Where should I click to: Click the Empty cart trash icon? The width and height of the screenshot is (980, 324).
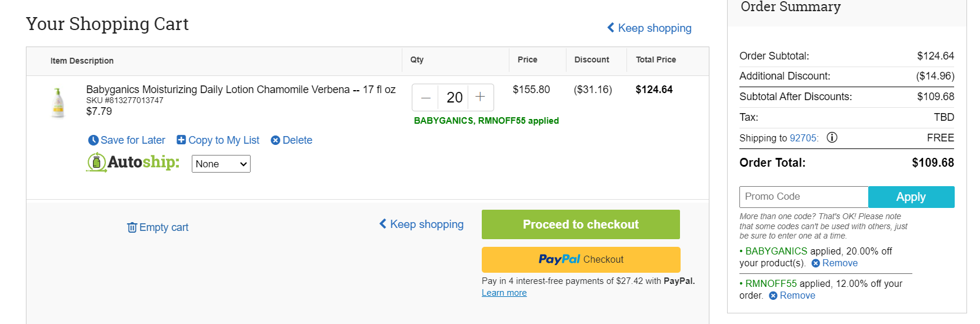pos(132,227)
